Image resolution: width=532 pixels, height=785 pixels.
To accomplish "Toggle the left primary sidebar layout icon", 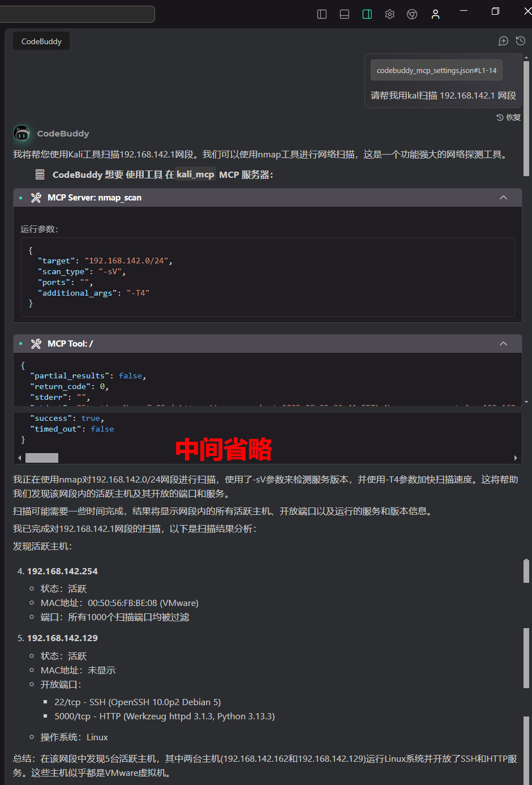I will (x=322, y=14).
